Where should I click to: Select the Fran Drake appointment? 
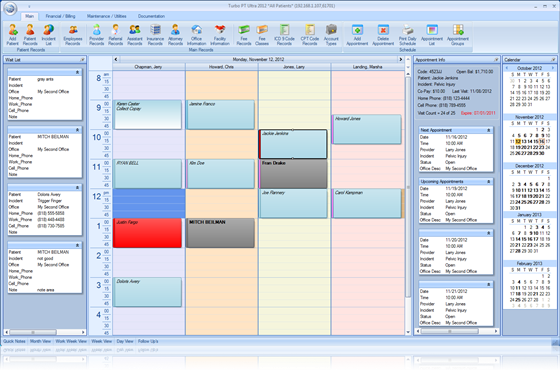293,174
